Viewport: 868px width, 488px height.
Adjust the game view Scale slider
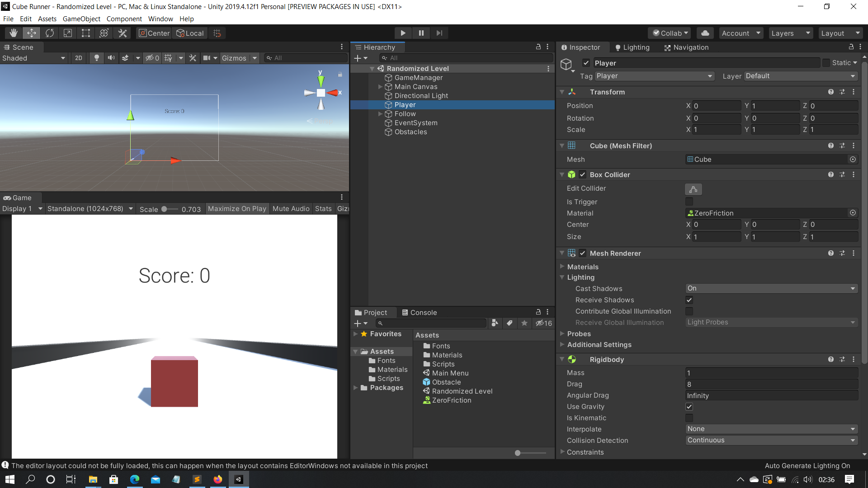(165, 209)
